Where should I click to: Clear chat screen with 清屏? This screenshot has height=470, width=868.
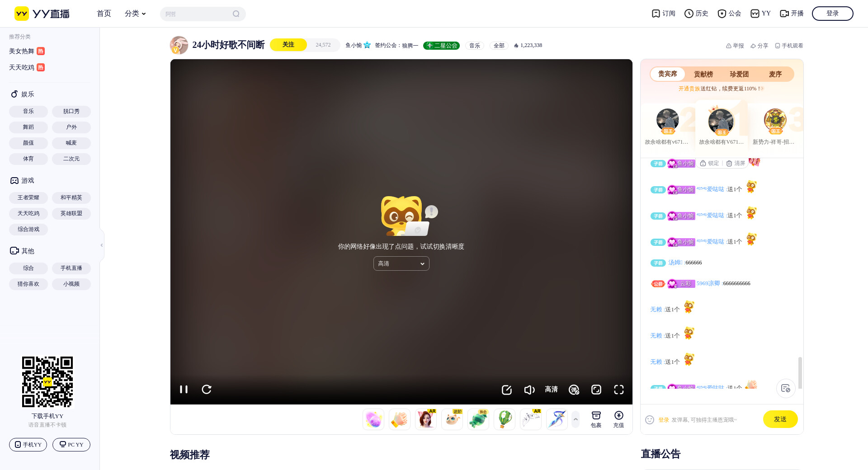(x=736, y=163)
